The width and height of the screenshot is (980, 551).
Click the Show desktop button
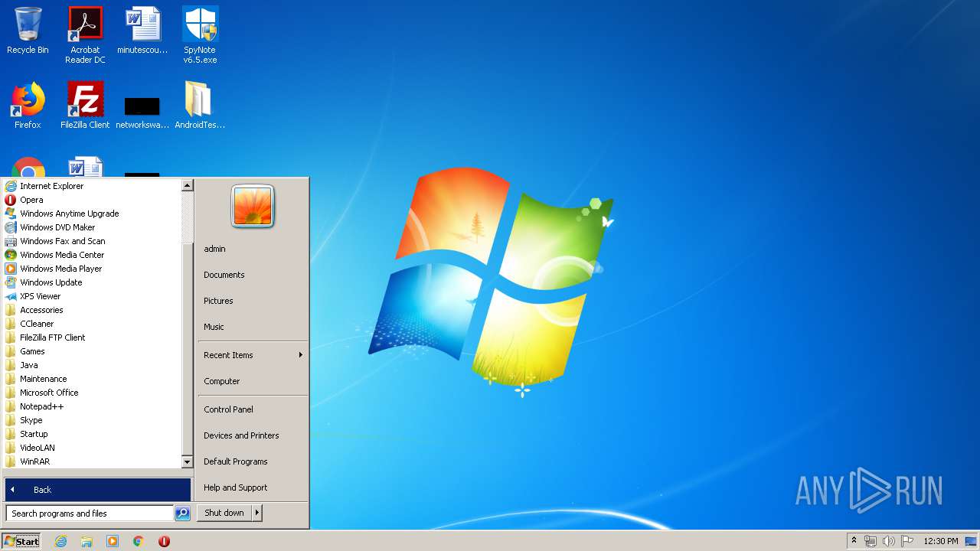coord(972,541)
